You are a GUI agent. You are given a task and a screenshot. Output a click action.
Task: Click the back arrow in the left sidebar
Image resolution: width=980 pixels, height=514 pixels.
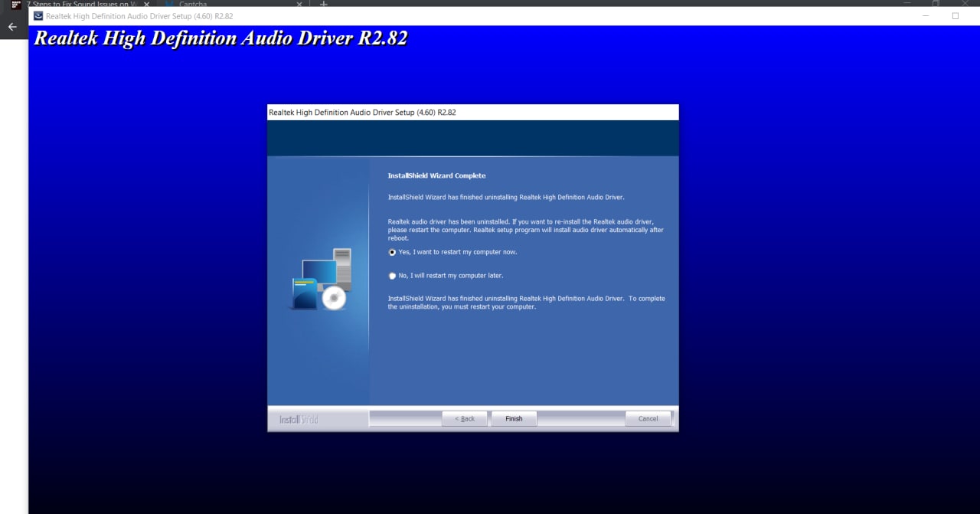(x=12, y=27)
